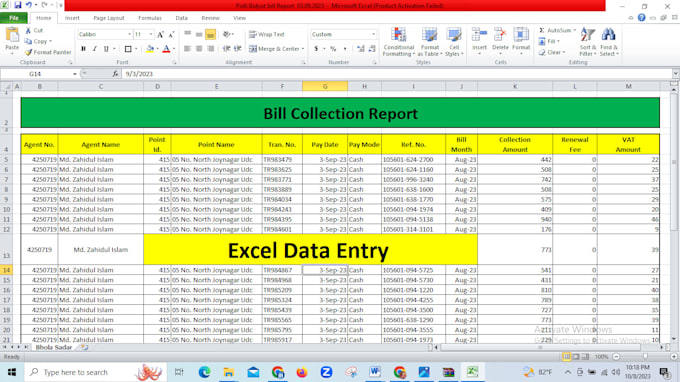The image size is (680, 382).
Task: Click the Cut scissors icon
Action: pos(28,30)
